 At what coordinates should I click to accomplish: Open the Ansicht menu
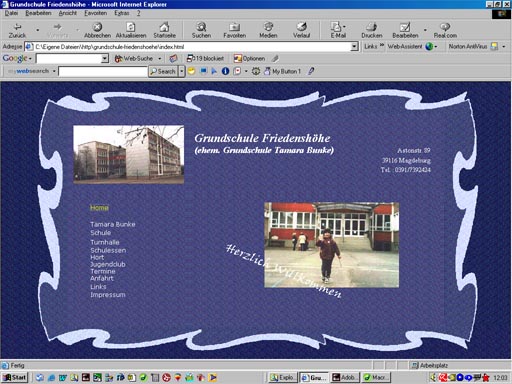68,13
